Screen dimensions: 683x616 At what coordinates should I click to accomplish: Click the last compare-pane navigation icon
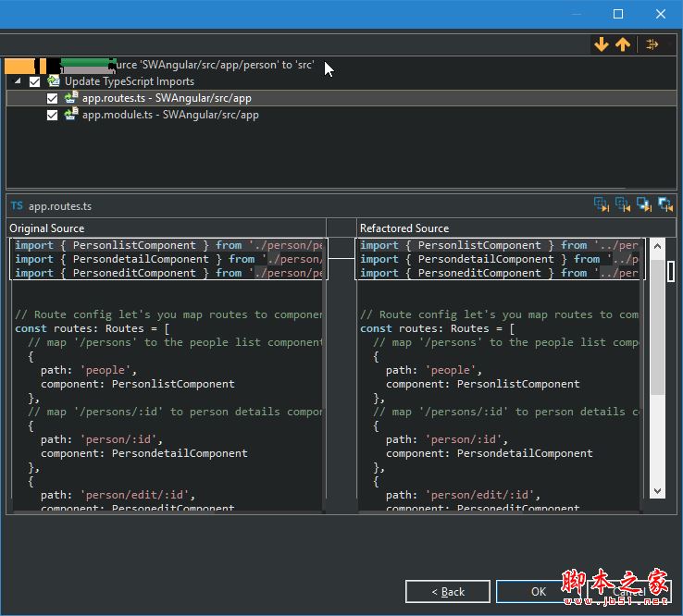pos(665,204)
